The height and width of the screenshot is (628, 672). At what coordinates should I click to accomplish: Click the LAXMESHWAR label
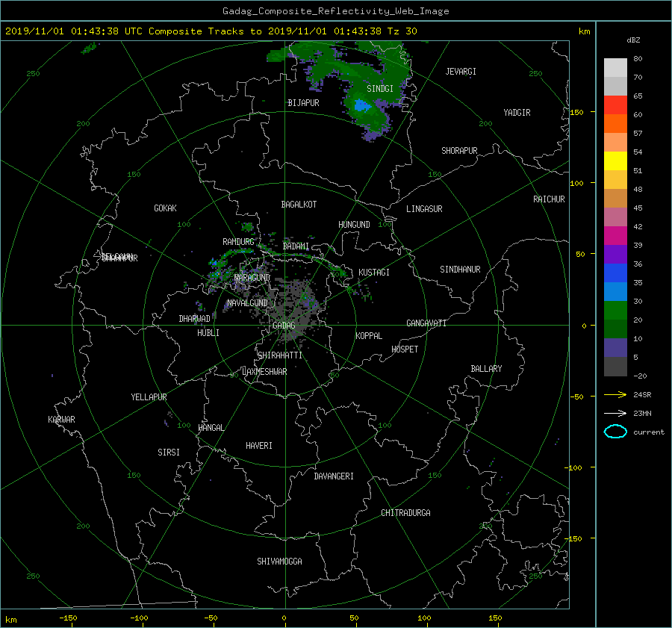[264, 372]
